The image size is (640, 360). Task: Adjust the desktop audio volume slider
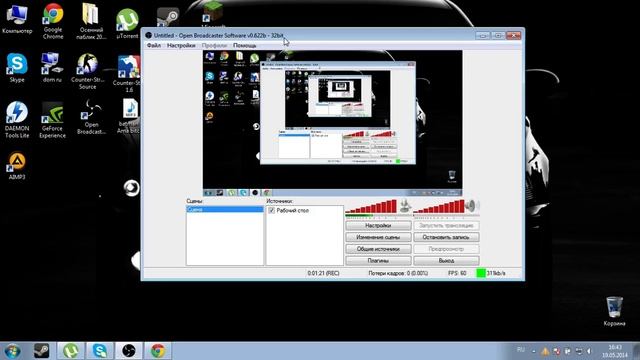coord(439,207)
